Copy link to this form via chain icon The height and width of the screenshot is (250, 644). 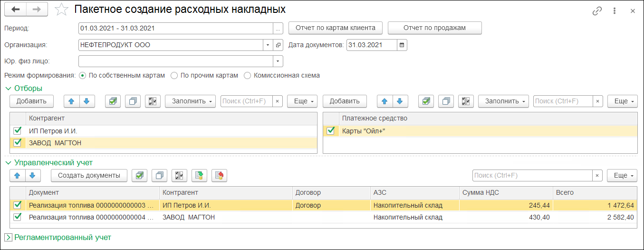(597, 11)
